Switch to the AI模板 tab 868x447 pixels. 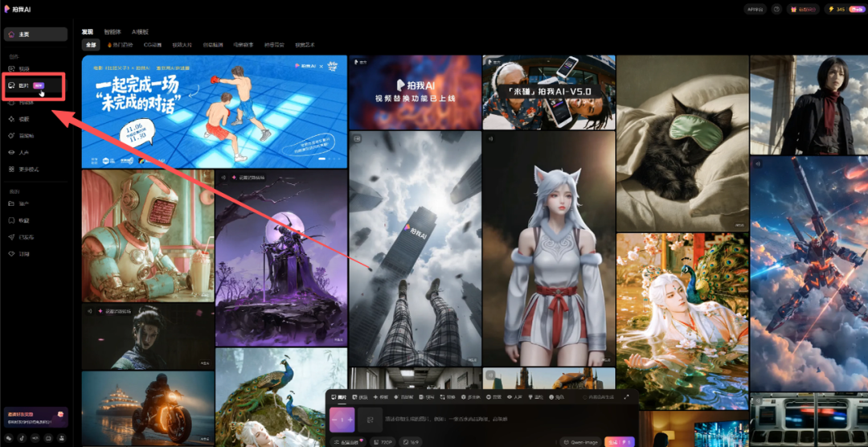click(x=140, y=31)
